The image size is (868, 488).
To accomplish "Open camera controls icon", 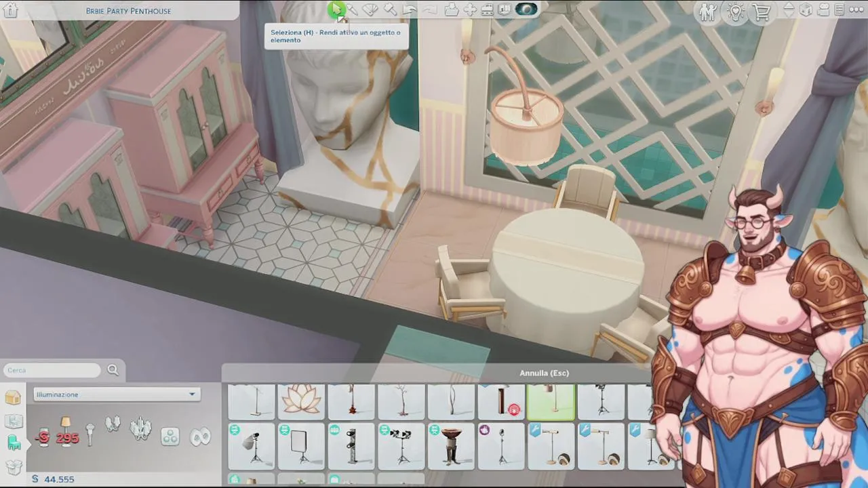I will pyautogui.click(x=823, y=10).
